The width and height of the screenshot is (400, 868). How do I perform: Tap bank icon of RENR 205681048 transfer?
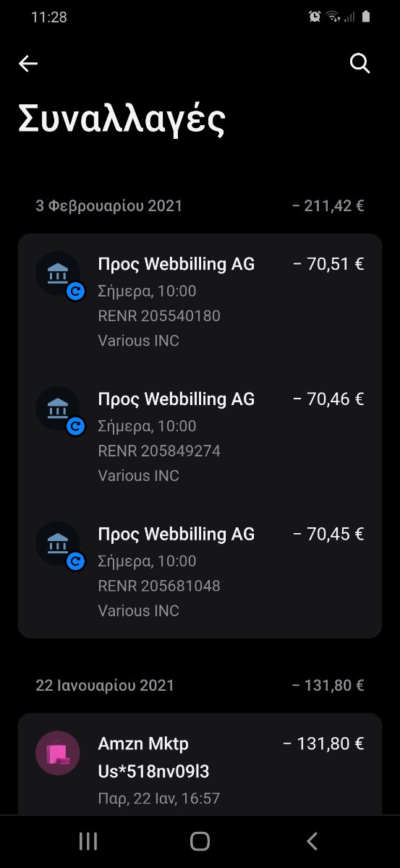pos(58,544)
